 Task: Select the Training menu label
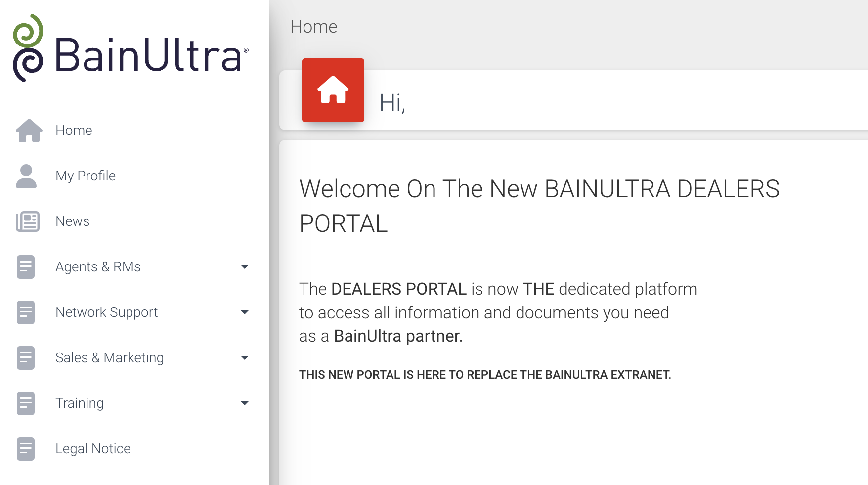click(80, 403)
